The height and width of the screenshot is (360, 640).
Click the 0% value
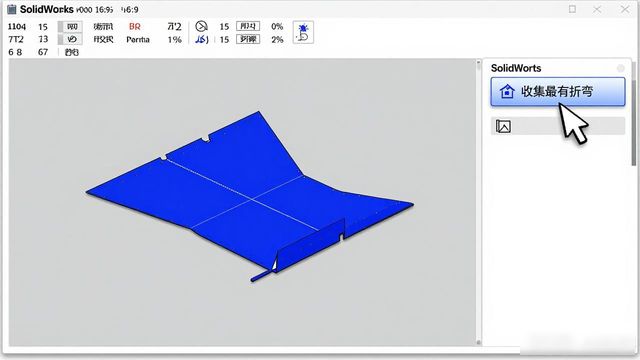point(277,27)
